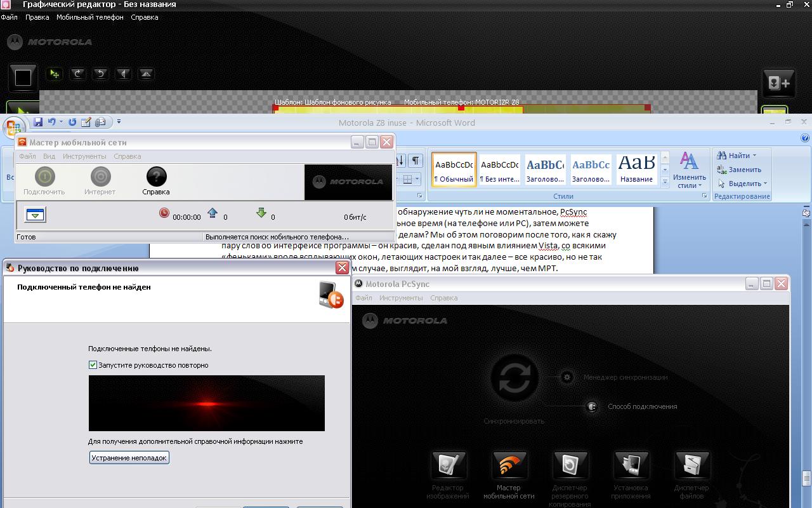Expand the Найти dropdown arrow
Viewport: 812px width, 508px height.
tap(754, 156)
